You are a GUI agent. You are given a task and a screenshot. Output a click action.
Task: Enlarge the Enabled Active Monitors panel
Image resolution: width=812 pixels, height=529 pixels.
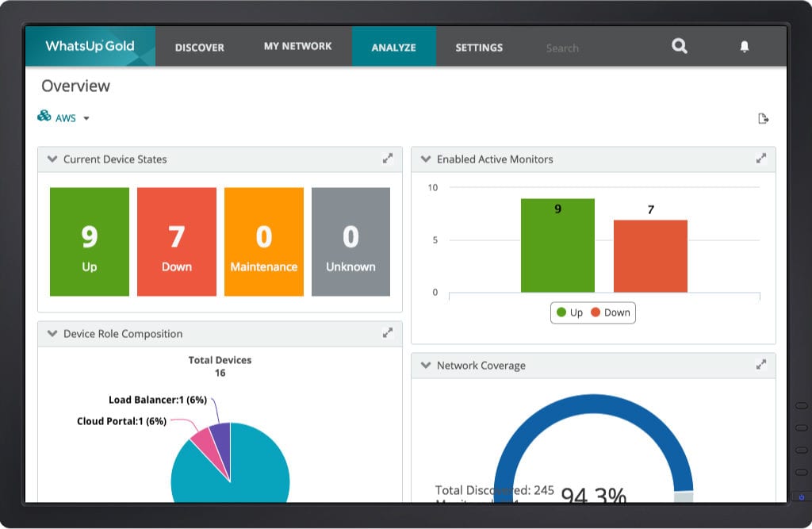coord(762,159)
